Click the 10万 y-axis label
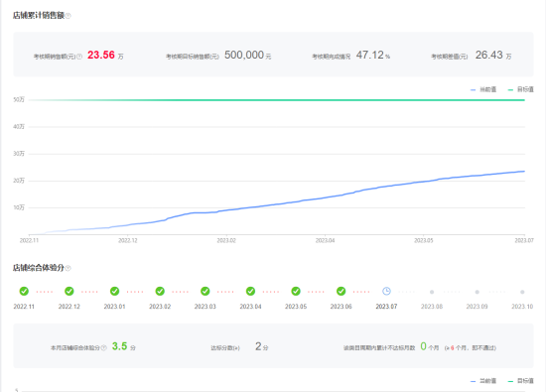 (x=19, y=207)
